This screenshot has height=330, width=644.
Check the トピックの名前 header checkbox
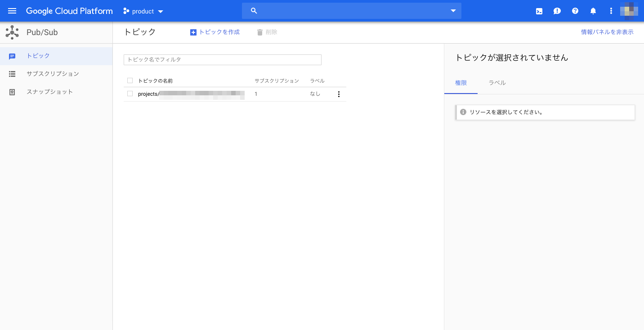pos(130,80)
